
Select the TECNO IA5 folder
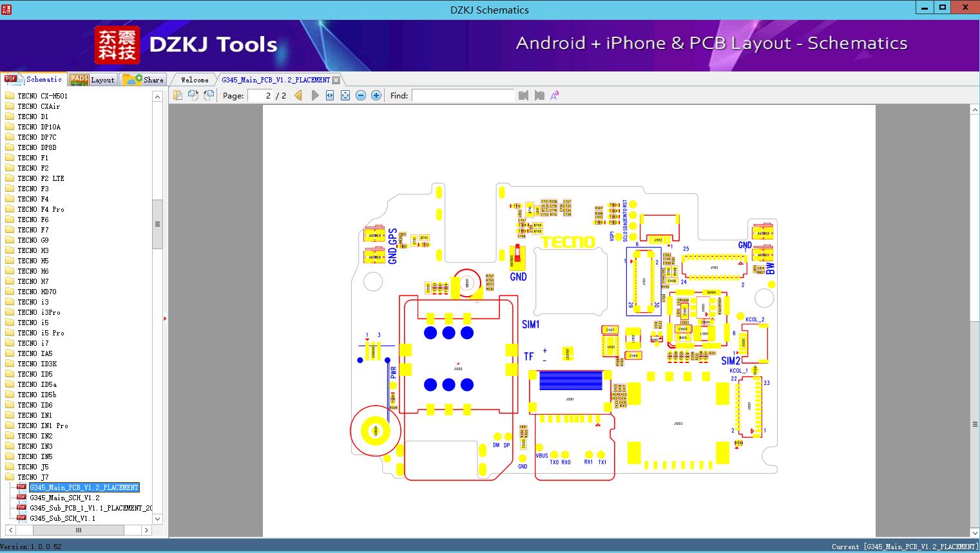tap(35, 353)
